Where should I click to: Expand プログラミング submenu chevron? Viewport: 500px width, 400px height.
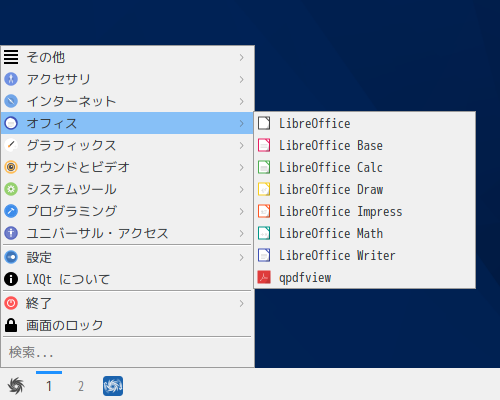pos(242,211)
